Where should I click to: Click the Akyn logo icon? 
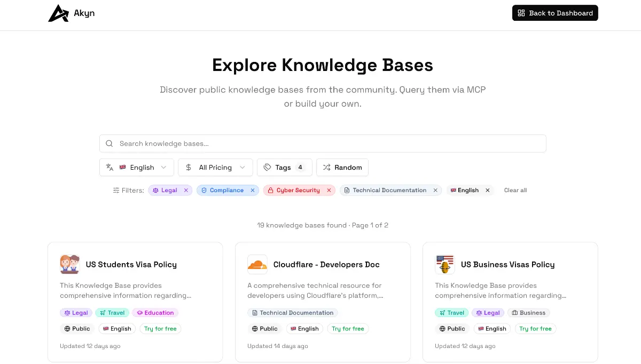coord(58,13)
